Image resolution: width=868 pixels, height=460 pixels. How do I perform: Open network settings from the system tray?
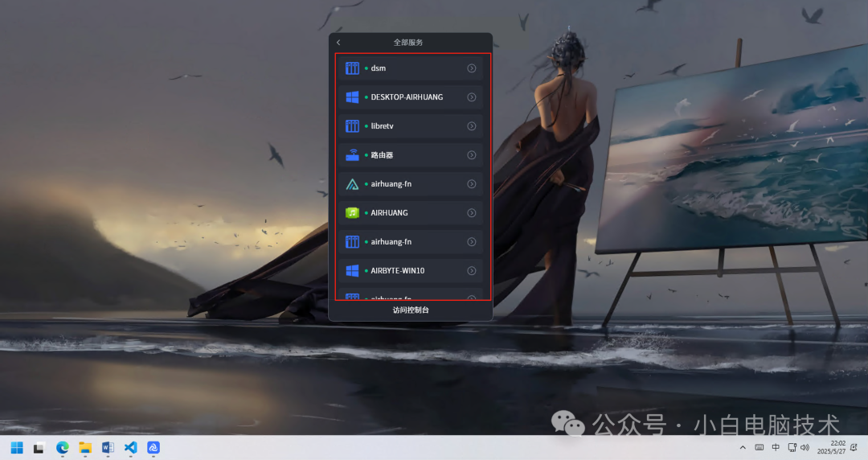[792, 448]
